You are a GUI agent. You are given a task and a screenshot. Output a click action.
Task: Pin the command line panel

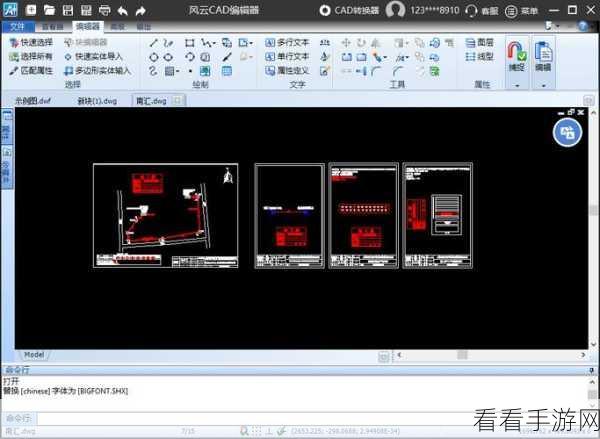tap(591, 370)
